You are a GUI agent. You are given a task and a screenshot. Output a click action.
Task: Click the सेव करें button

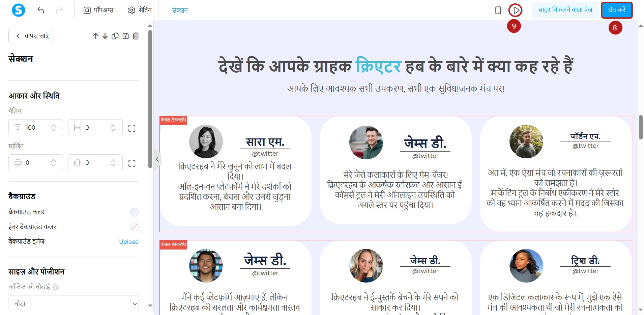point(617,10)
